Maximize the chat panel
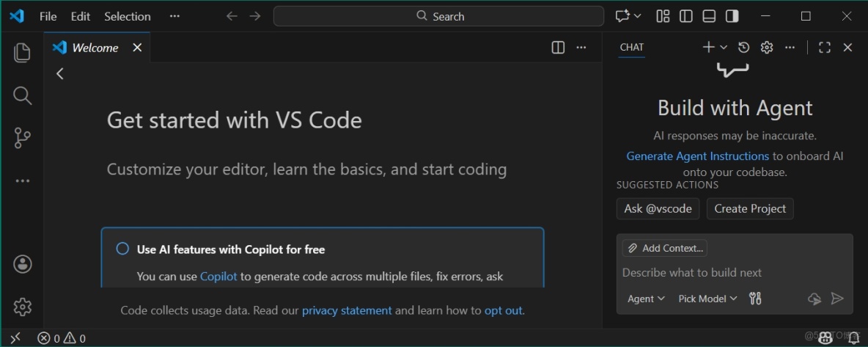Image resolution: width=868 pixels, height=347 pixels. (825, 47)
